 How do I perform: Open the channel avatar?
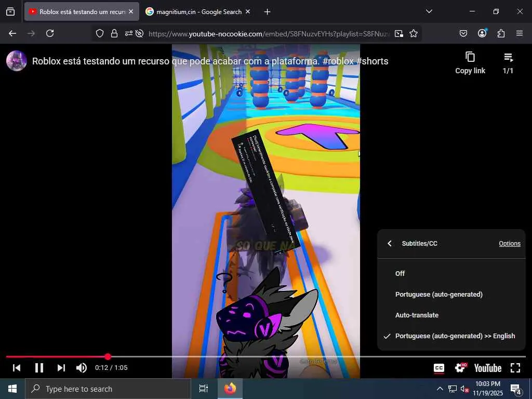coord(17,61)
